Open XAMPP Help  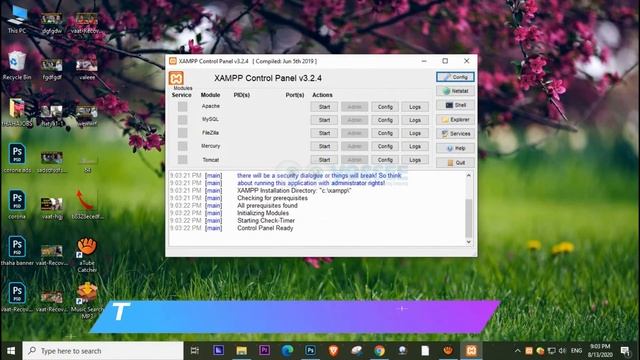pos(455,148)
